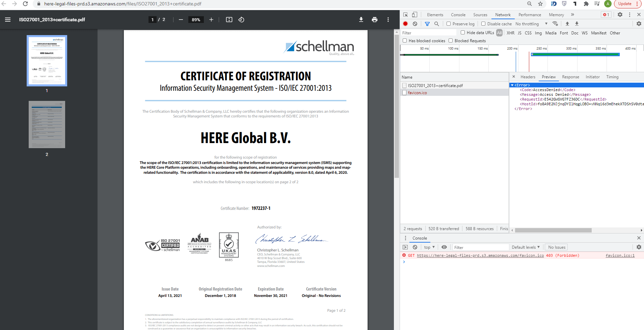The height and width of the screenshot is (330, 644).
Task: Switch to the Console tab in DevTools
Action: pyautogui.click(x=458, y=15)
